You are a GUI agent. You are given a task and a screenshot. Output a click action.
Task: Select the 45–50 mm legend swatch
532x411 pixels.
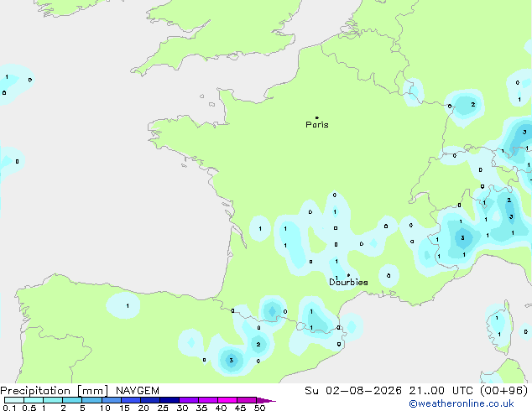pos(247,400)
